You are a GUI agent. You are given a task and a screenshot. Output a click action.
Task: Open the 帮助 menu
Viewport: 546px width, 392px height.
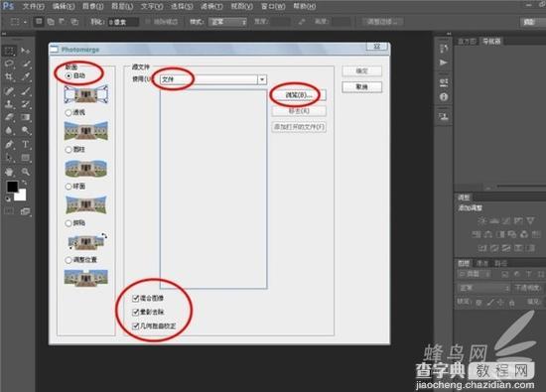point(305,6)
